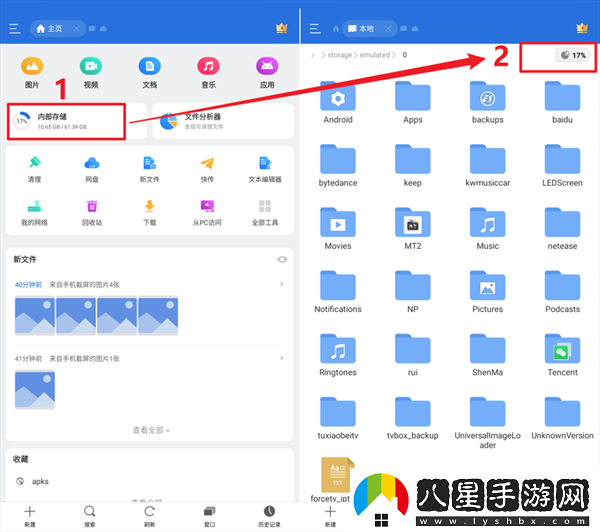Close the home (主页) tab
The image size is (600, 532).
(x=77, y=29)
